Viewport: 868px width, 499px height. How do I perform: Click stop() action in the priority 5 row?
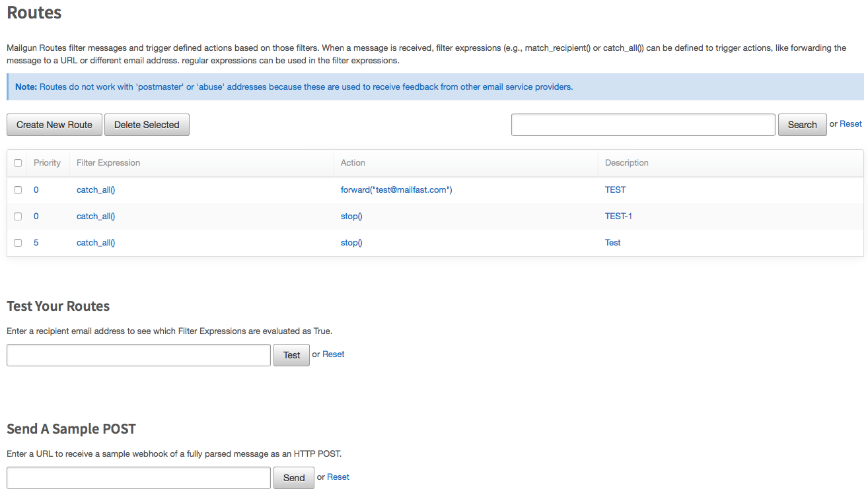click(x=351, y=243)
